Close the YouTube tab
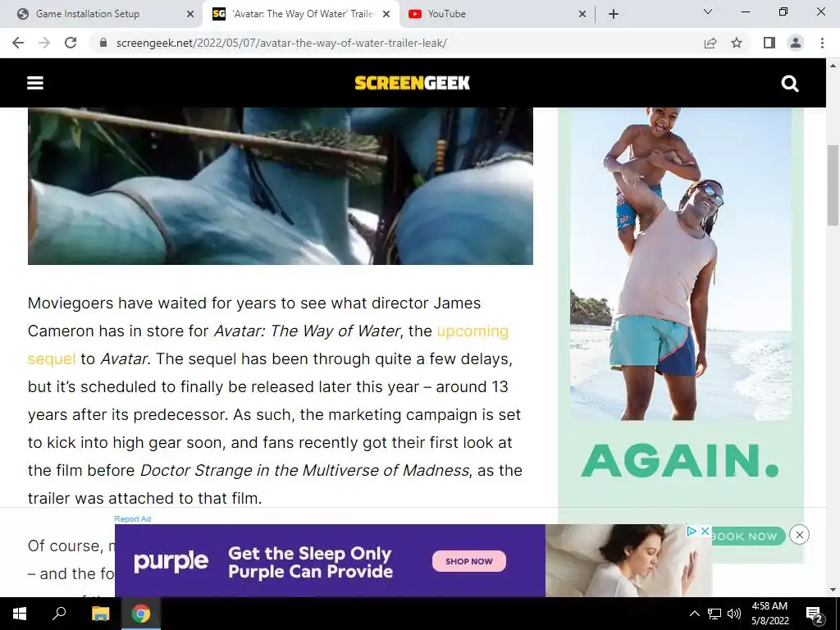The image size is (840, 630). (582, 14)
